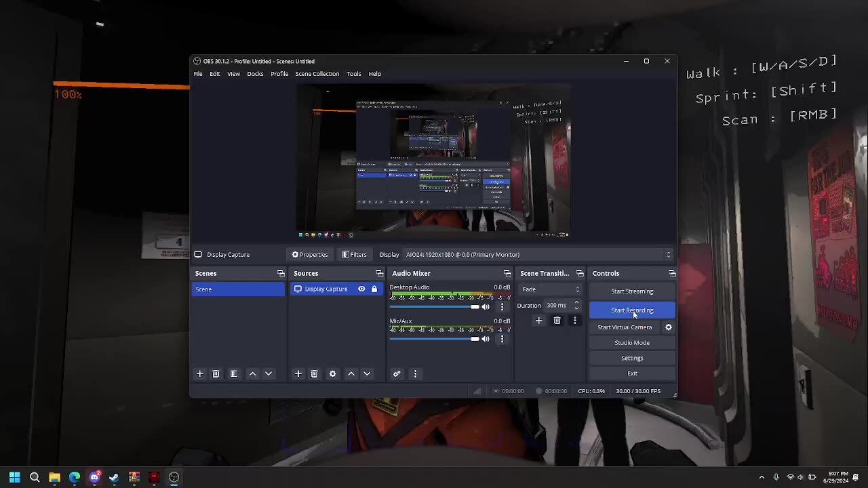Open the Fade transition dropdown
This screenshot has width=868, height=488.
pos(550,289)
